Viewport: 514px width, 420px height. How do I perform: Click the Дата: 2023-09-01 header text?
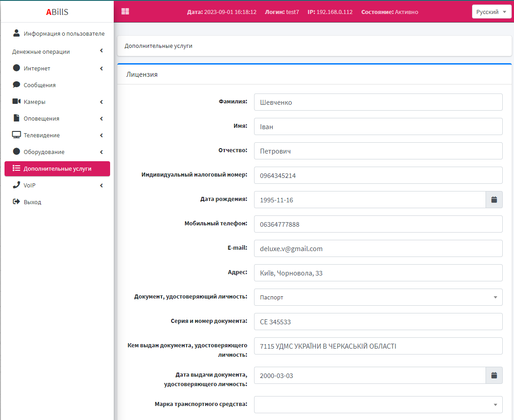point(222,12)
